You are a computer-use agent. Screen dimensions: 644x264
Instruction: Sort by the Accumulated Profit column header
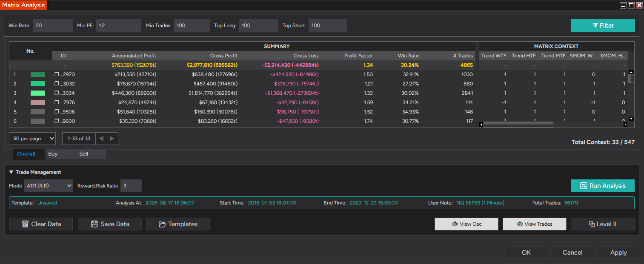[134, 56]
